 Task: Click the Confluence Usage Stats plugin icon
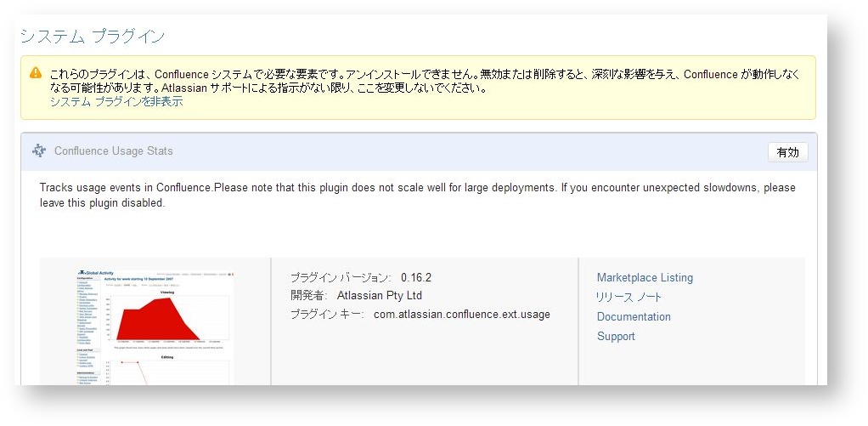[x=39, y=151]
